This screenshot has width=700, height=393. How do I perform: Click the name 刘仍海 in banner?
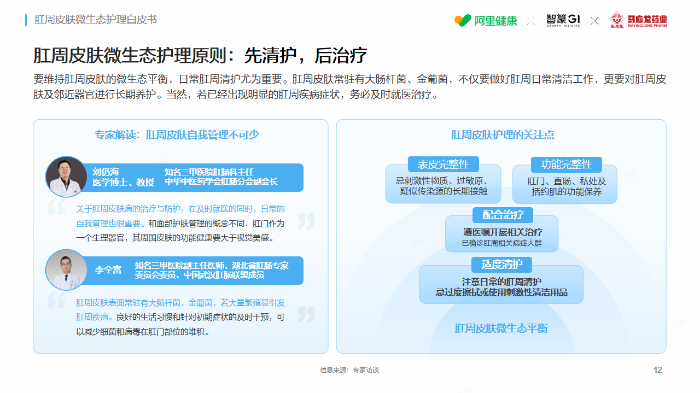105,172
